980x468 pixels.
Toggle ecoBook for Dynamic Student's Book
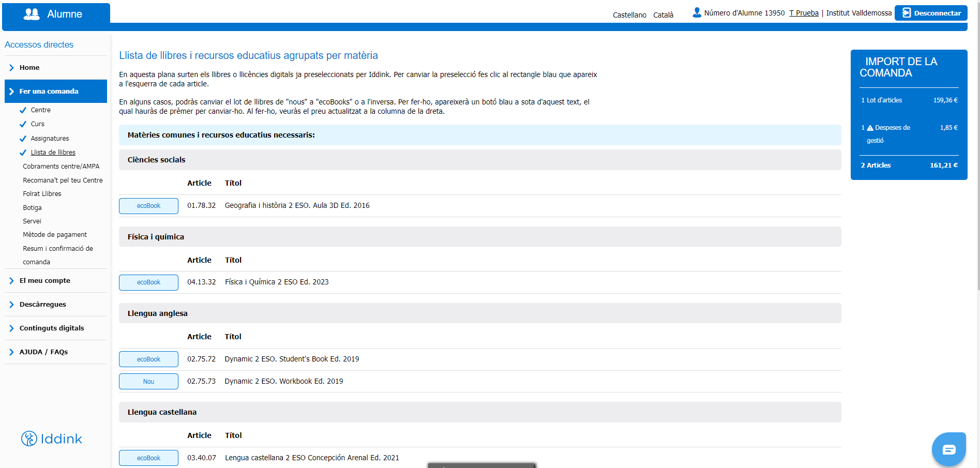[x=148, y=359]
